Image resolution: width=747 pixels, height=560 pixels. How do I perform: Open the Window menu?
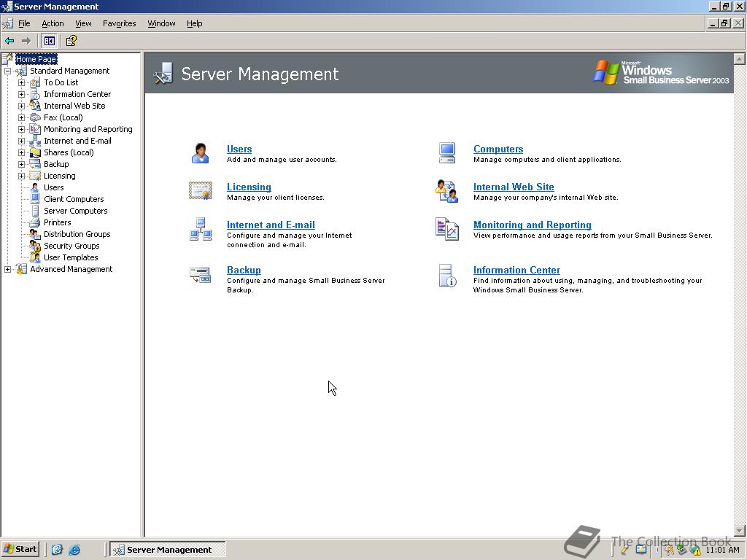click(161, 23)
